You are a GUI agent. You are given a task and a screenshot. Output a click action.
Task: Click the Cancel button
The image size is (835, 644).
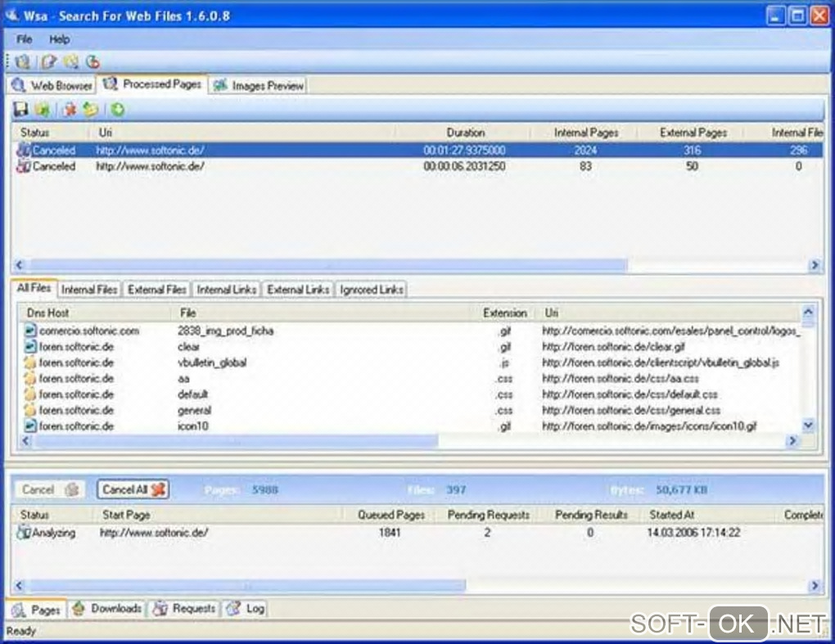click(49, 489)
